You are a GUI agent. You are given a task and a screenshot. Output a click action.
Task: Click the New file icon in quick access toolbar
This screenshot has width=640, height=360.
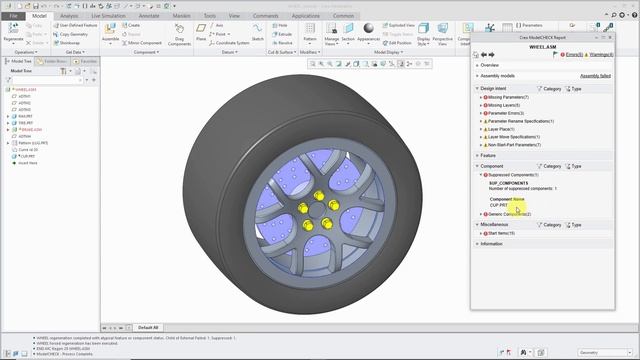click(19, 6)
